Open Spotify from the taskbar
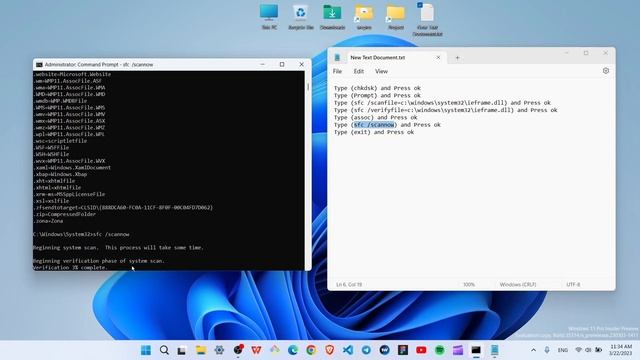This screenshot has height=360, width=640. coord(440,350)
